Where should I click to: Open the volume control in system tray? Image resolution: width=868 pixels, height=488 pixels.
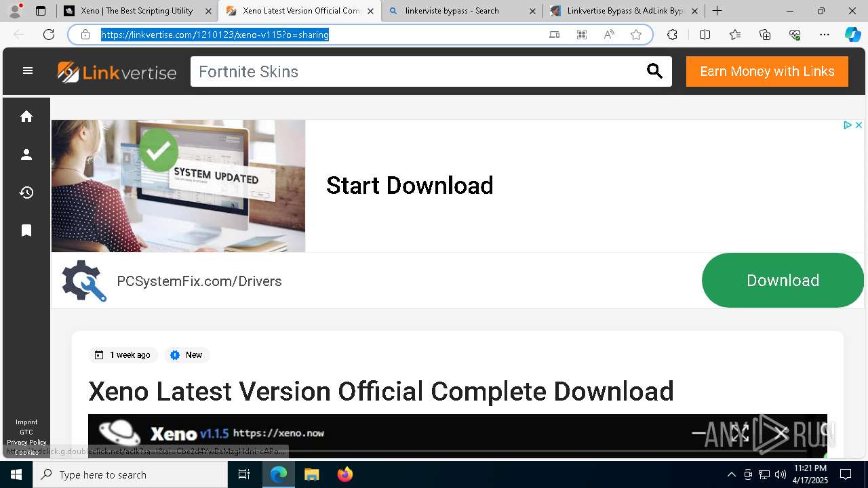click(780, 474)
